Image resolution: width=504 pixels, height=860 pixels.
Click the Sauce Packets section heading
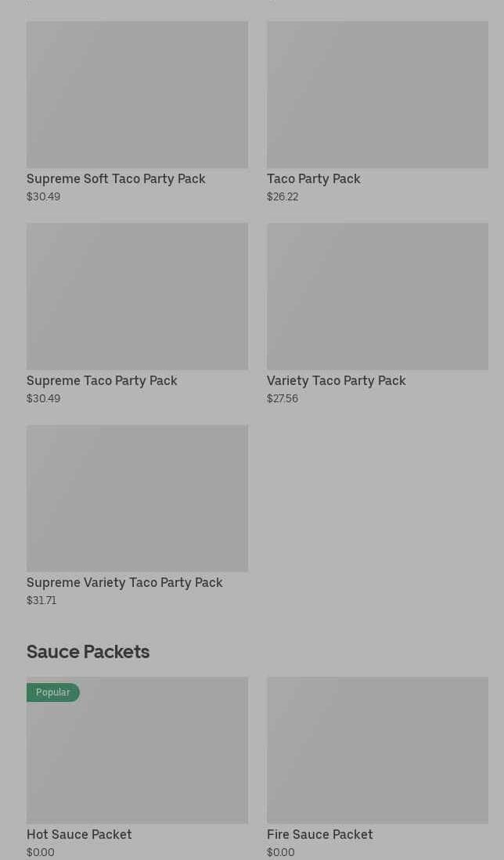coord(88,652)
